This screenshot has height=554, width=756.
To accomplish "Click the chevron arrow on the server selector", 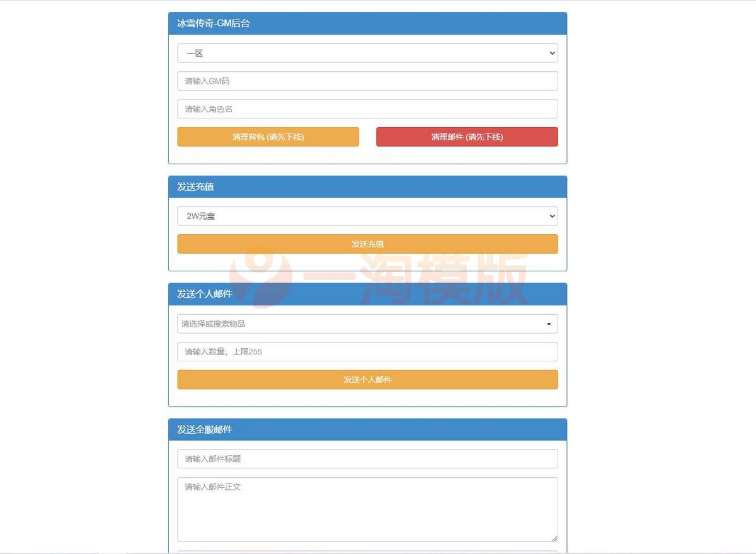I will click(x=552, y=53).
